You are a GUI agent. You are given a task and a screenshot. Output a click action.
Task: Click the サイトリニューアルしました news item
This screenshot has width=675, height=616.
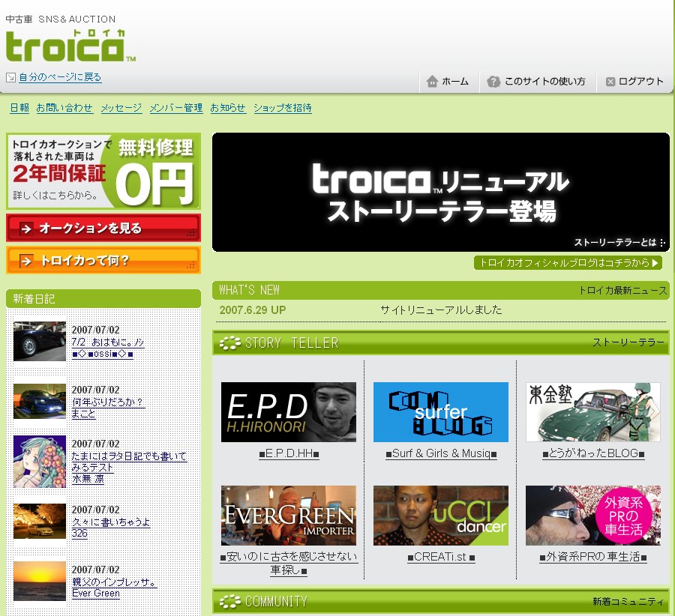pos(441,310)
